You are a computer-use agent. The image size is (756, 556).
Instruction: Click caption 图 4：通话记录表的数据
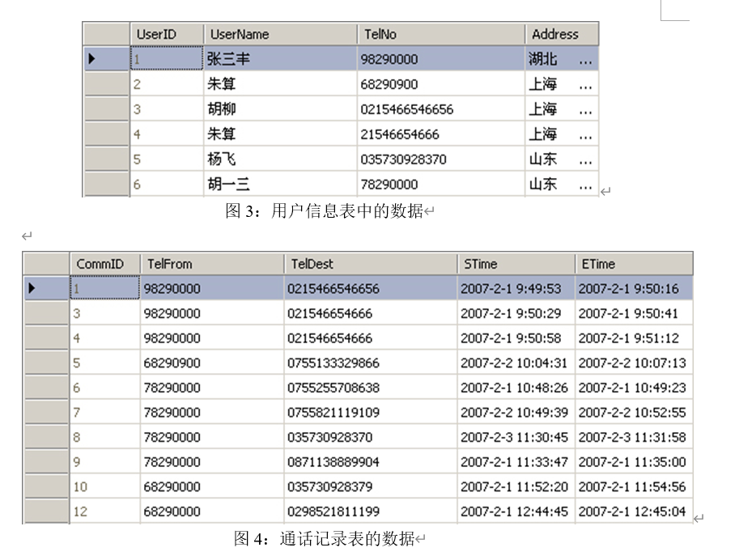[x=324, y=538]
